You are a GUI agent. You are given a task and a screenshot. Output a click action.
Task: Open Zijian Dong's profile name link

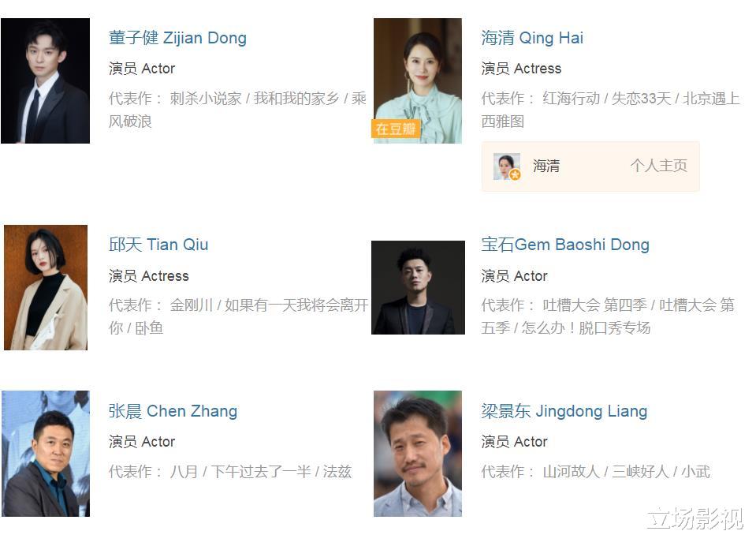[177, 38]
